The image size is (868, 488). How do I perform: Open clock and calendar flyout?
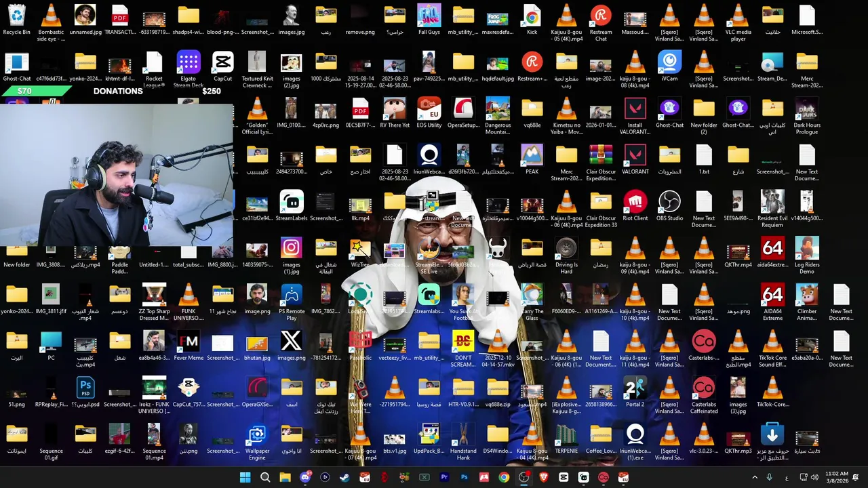[x=837, y=477]
